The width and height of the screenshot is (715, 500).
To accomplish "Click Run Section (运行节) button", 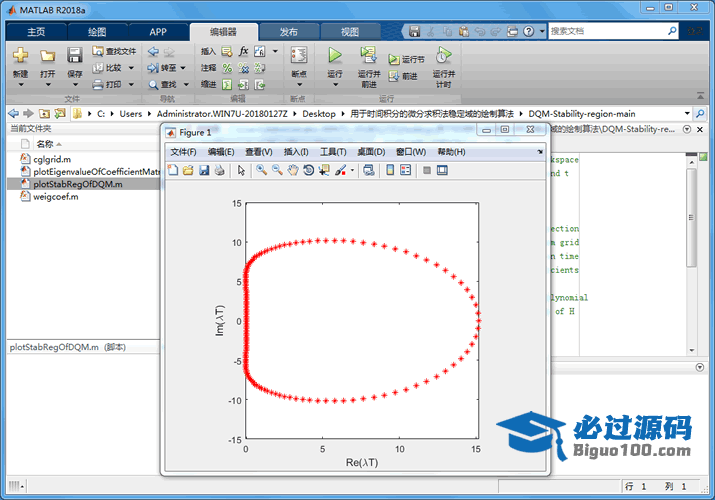I will pos(406,59).
